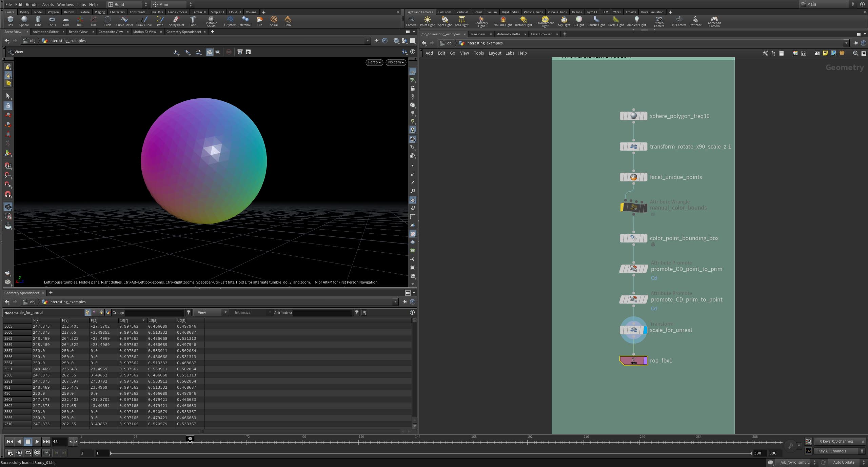Select the Metaball shelf tool

(x=245, y=21)
